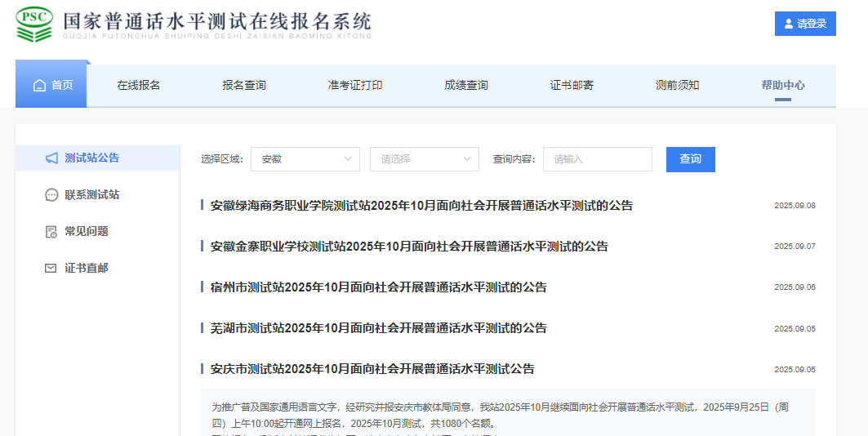The width and height of the screenshot is (868, 436).
Task: Click the document icon for 常见问题
Action: 51,232
